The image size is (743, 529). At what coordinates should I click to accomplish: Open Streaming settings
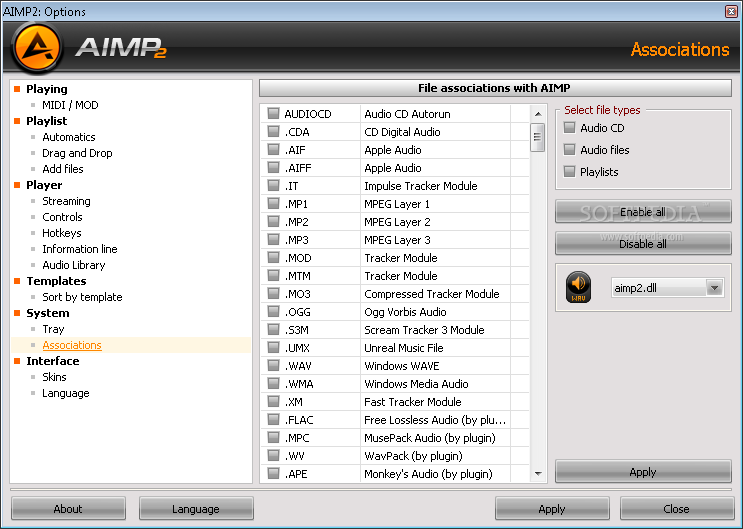[x=66, y=201]
